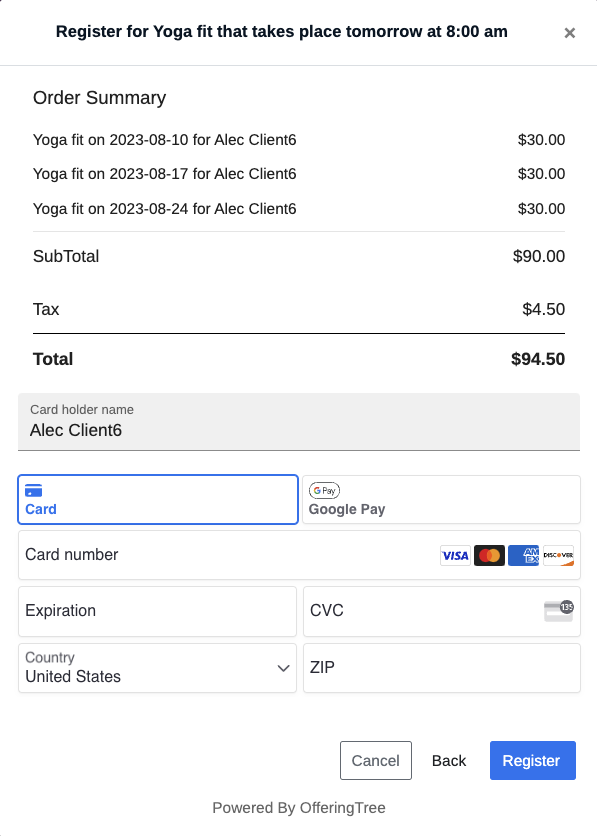Focus the ZIP code field
This screenshot has width=597, height=836.
tap(442, 668)
